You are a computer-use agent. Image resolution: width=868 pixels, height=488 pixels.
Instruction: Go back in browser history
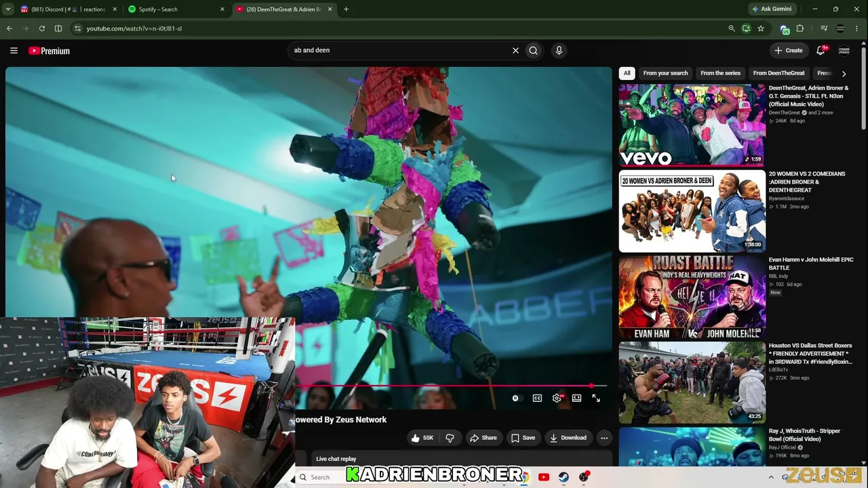pos(9,28)
